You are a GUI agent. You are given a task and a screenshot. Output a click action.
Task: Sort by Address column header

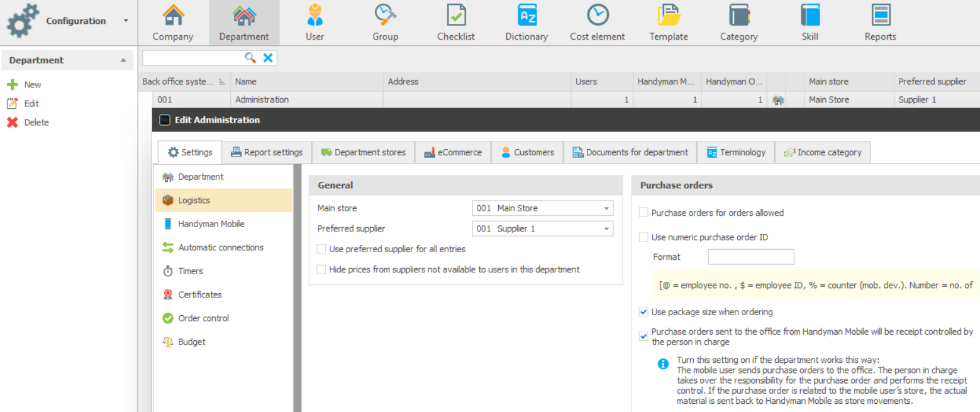coord(477,81)
